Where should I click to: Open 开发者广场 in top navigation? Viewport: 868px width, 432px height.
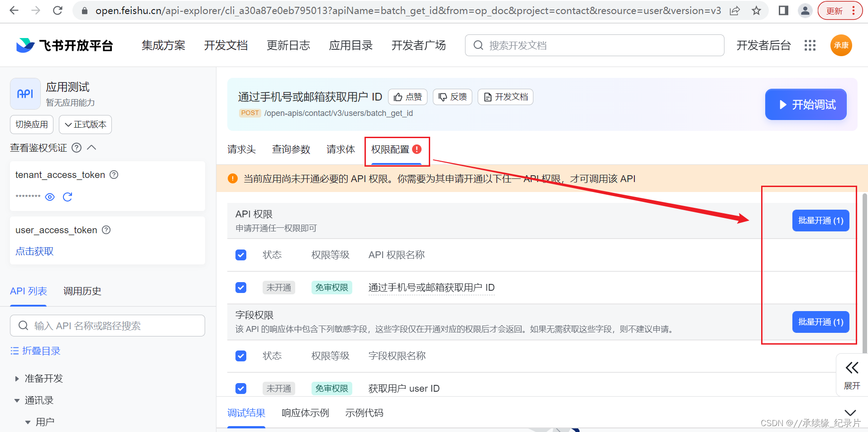419,45
